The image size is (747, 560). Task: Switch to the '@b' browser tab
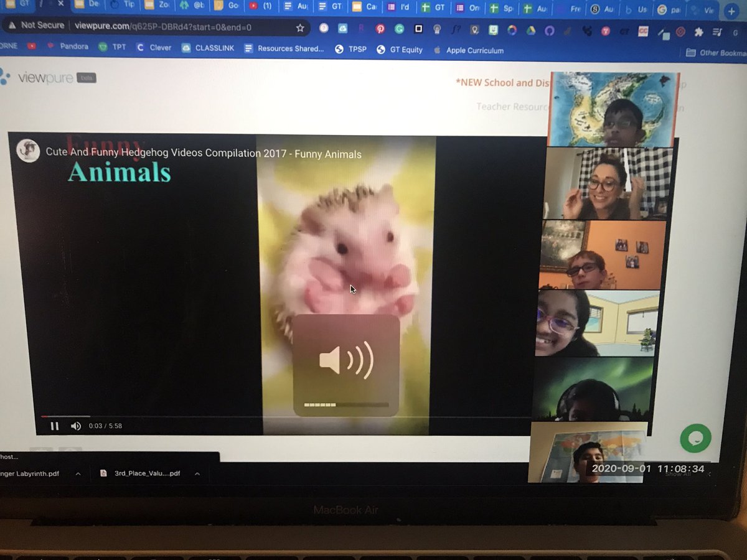191,6
